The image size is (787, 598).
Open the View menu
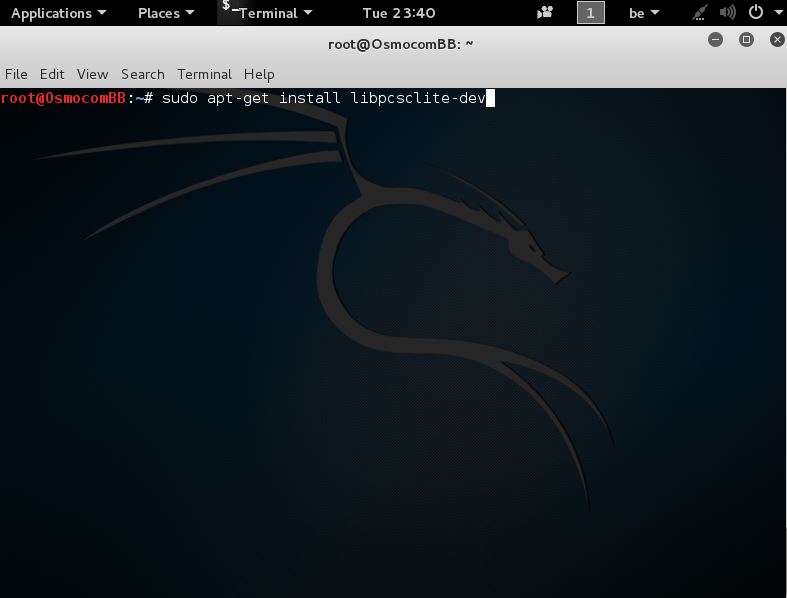[92, 74]
